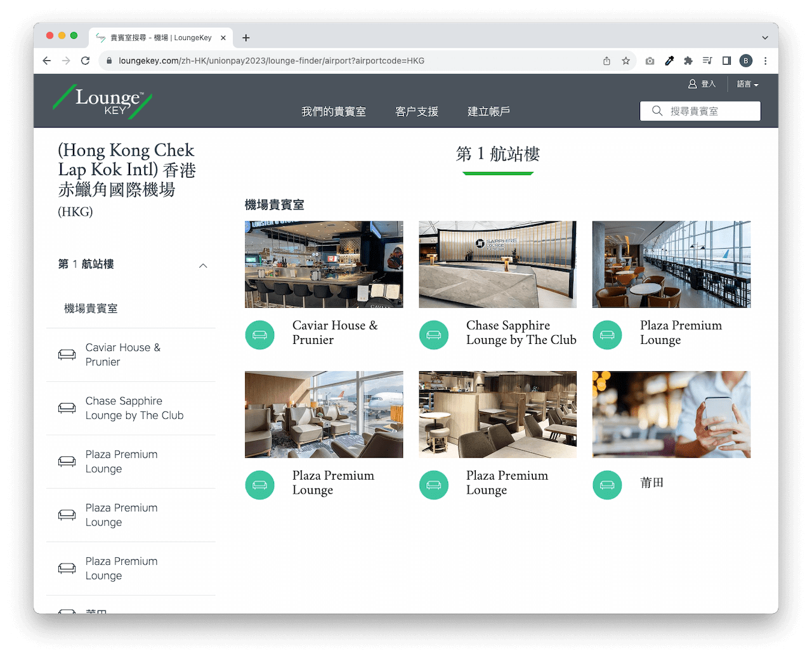The image size is (812, 658).
Task: Open 莆田 photo of person holding phone
Action: (x=672, y=415)
